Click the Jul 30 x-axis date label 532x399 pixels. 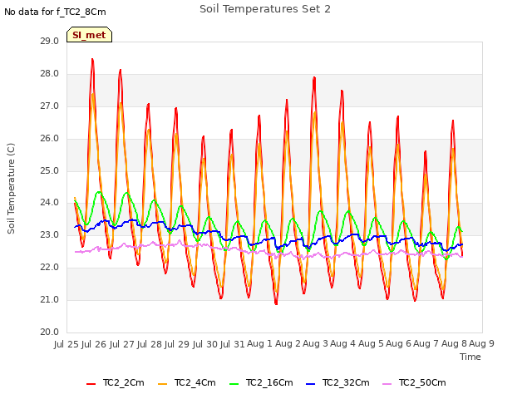(205, 344)
